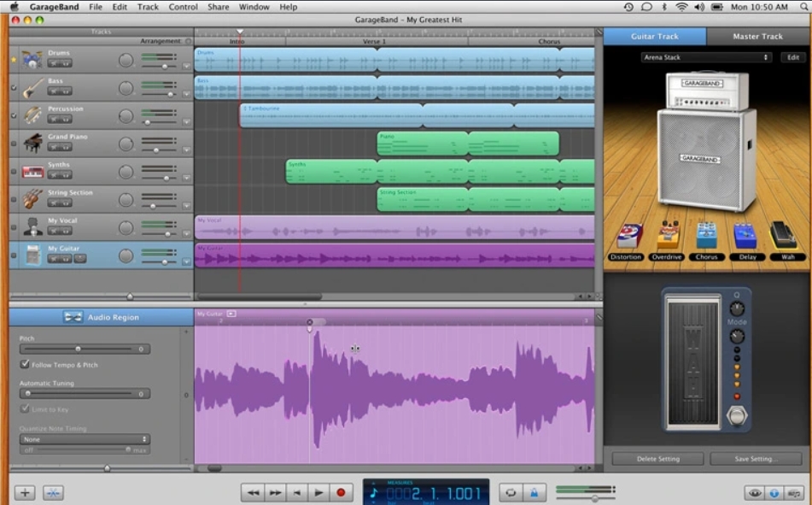
Task: Enable the Synths track checkbox
Action: pos(14,172)
